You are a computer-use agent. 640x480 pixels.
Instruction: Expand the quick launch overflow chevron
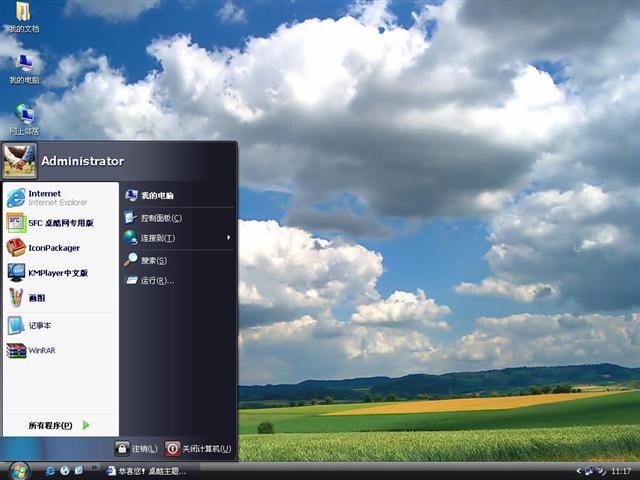pos(94,468)
